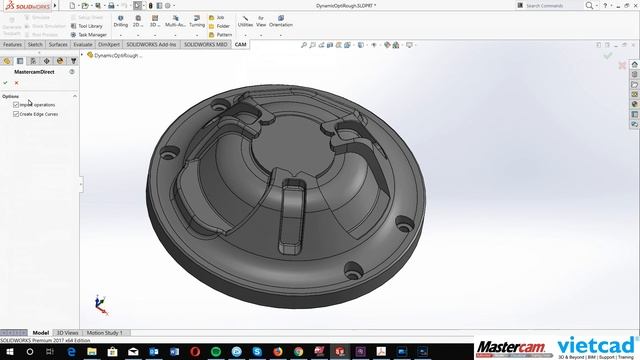Viewport: 640px width, 360px height.
Task: Switch to the SOLIDWORKS MBD tab
Action: click(x=206, y=44)
